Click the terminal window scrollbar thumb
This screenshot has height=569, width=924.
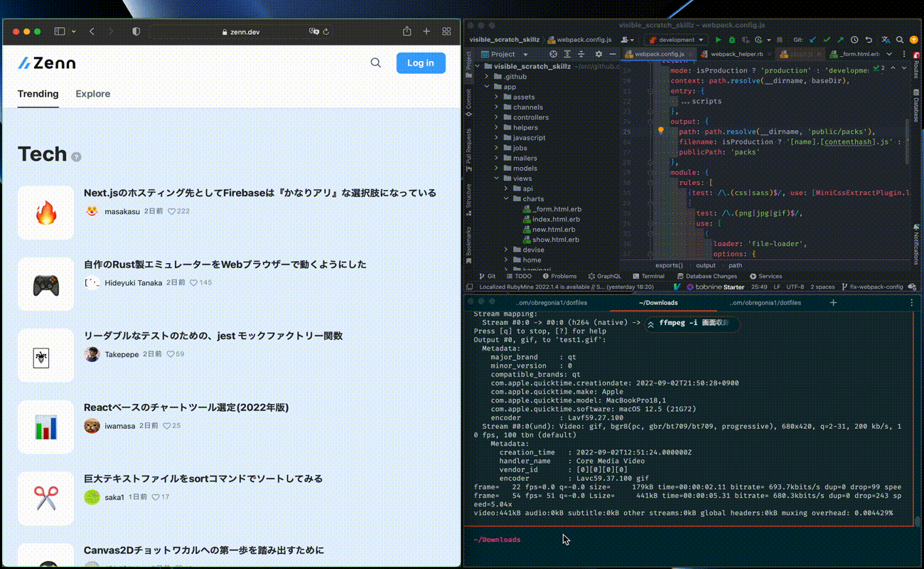click(x=918, y=521)
